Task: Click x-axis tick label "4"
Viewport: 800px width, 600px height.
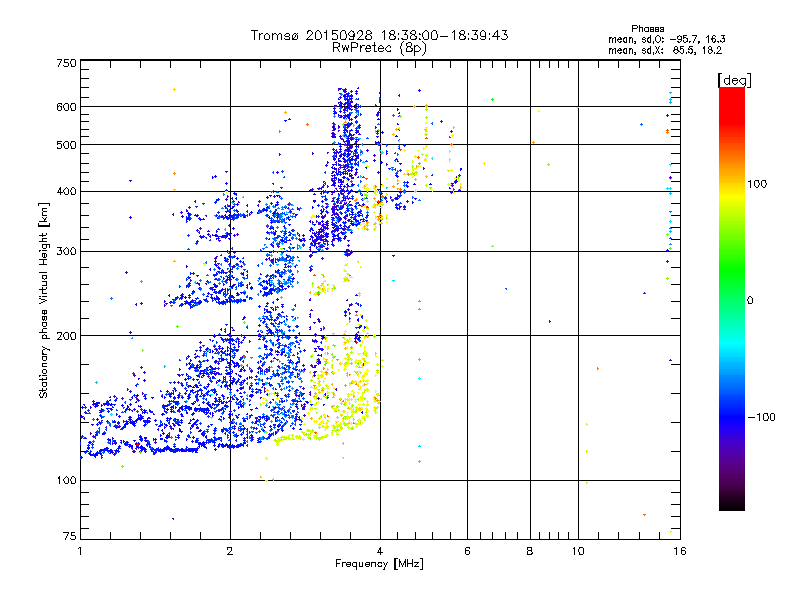Action: point(380,551)
